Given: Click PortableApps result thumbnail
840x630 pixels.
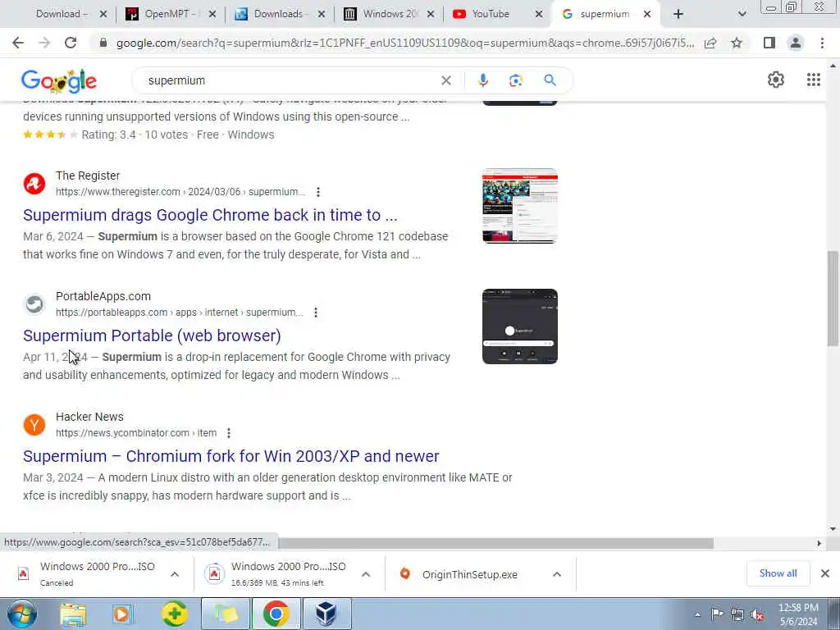Looking at the screenshot, I should pyautogui.click(x=519, y=326).
